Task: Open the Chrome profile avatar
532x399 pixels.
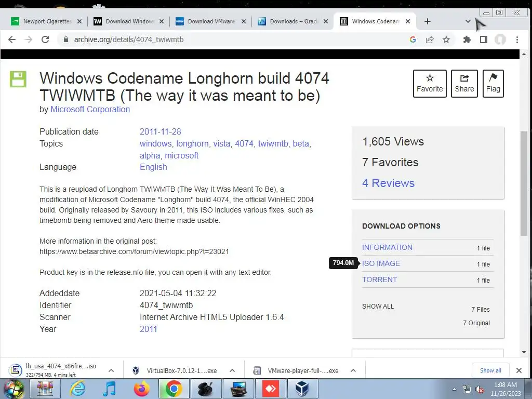Action: pos(500,39)
